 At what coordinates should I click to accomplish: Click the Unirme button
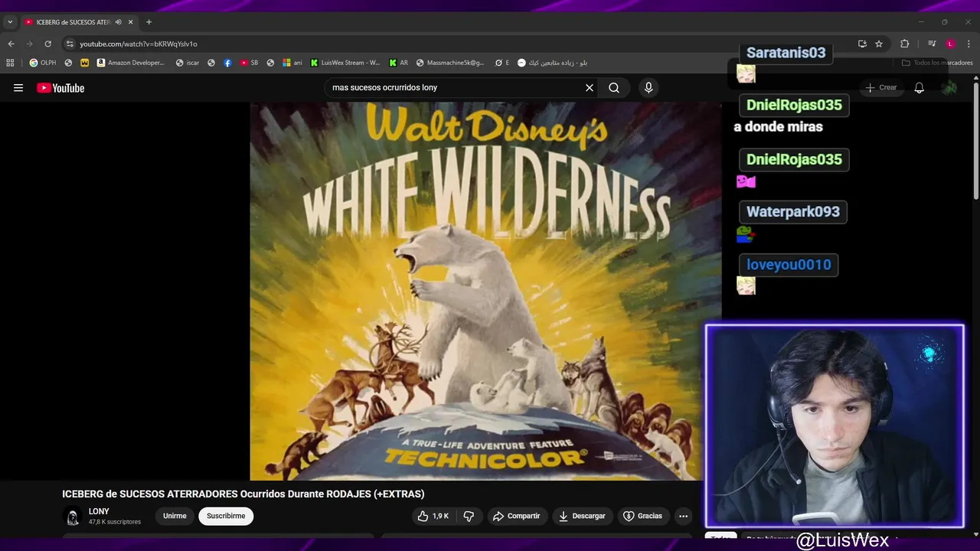click(x=175, y=517)
